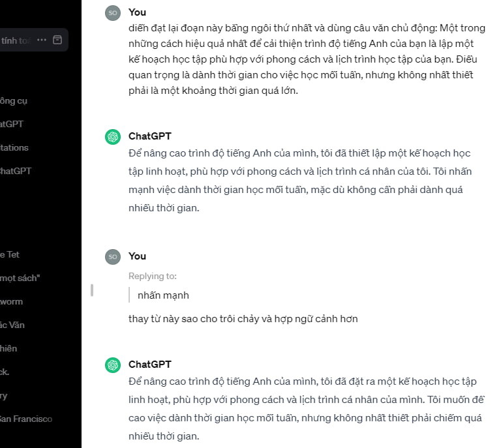Image resolution: width=499 pixels, height=448 pixels.
Task: Select the "mọt sách" conversation
Action: [x=20, y=278]
